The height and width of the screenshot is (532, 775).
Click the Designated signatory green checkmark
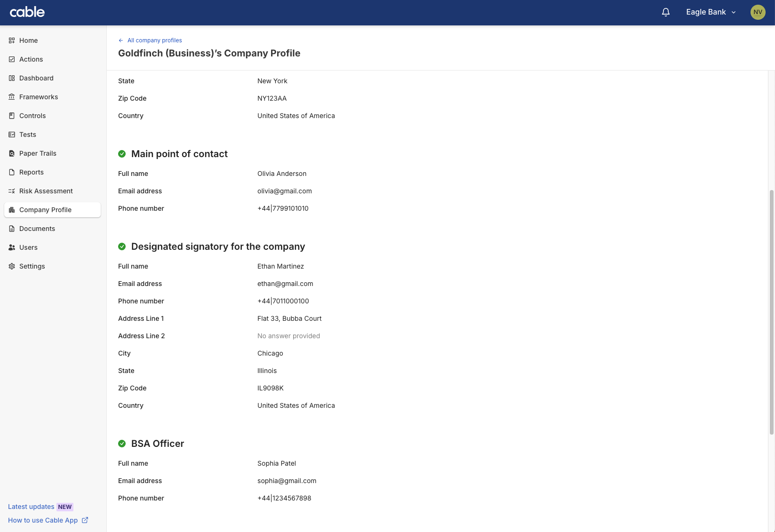tap(122, 246)
